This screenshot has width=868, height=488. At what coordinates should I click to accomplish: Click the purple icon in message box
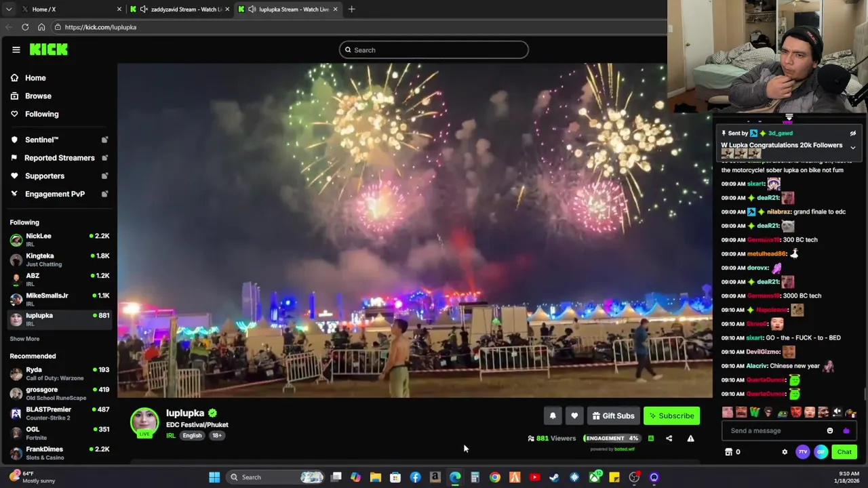click(846, 431)
